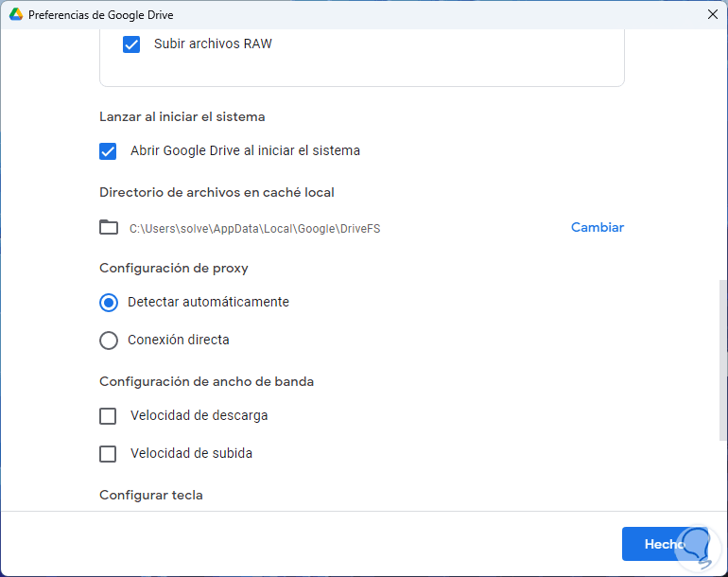Uncheck the Subir archivos RAW checkbox

click(131, 44)
